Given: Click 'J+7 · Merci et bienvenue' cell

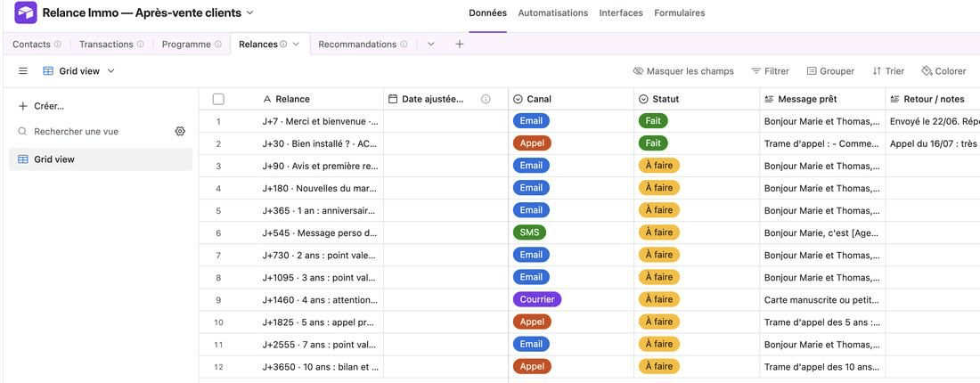Looking at the screenshot, I should coord(321,121).
